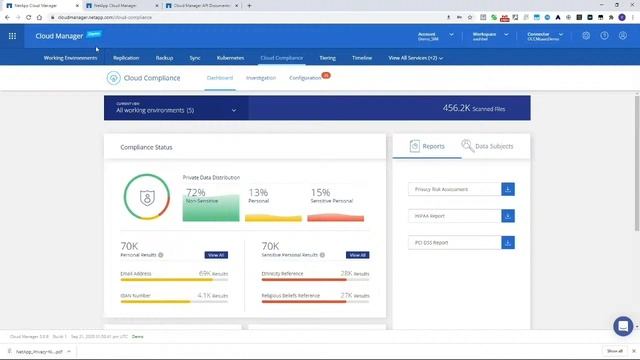Click the Cloud Manager title
This screenshot has height=360, width=640.
coord(59,36)
